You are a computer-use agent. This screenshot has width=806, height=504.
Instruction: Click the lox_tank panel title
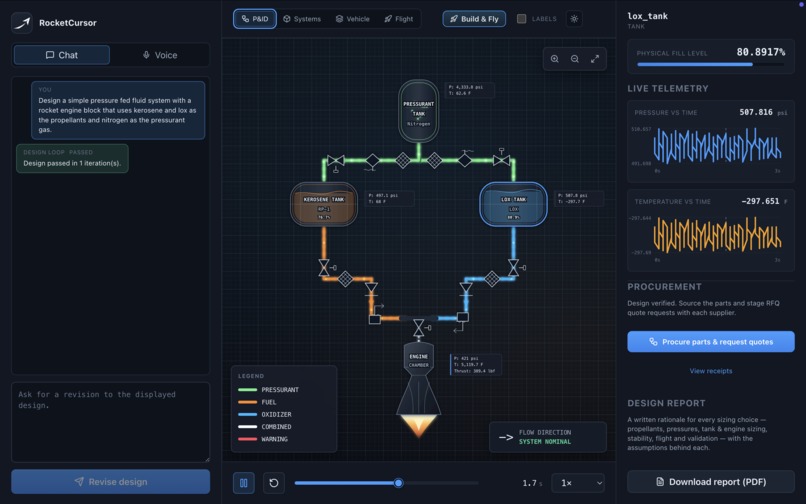pyautogui.click(x=647, y=16)
